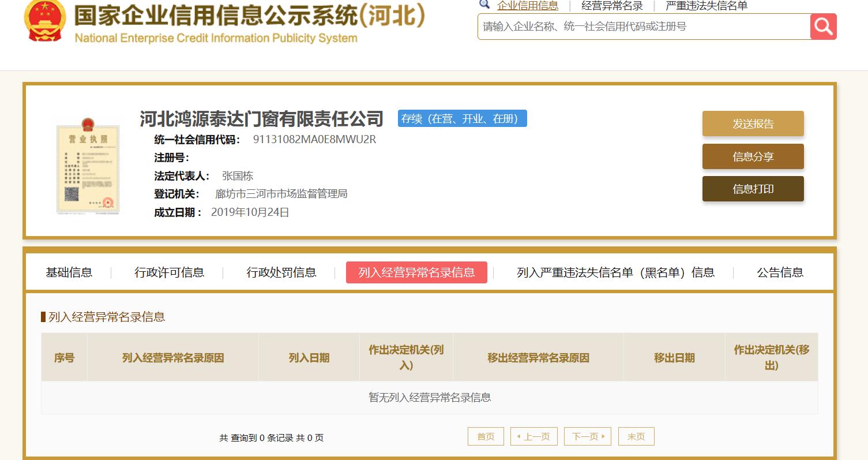Switch to the 基础信息 tab
The width and height of the screenshot is (868, 460).
69,272
